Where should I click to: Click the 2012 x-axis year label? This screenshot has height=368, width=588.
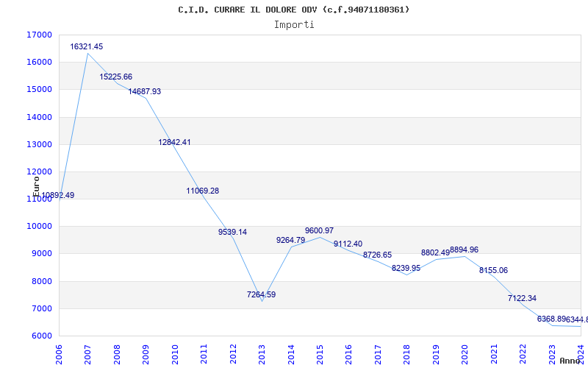point(233,354)
